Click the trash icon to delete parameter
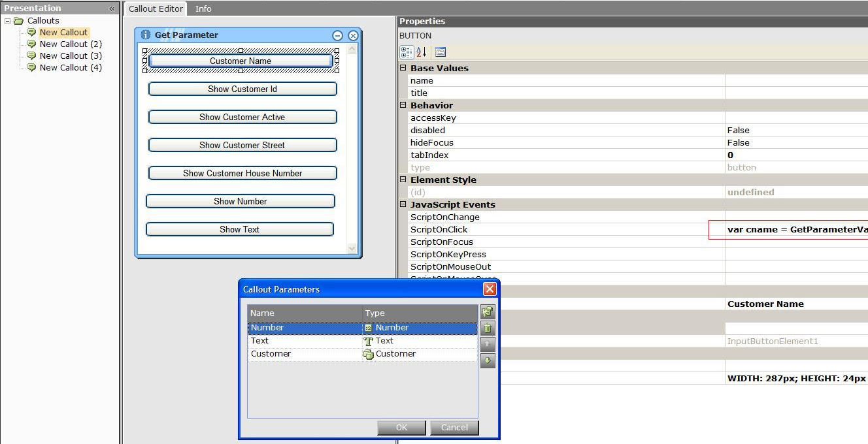The height and width of the screenshot is (444, 868). tap(488, 328)
